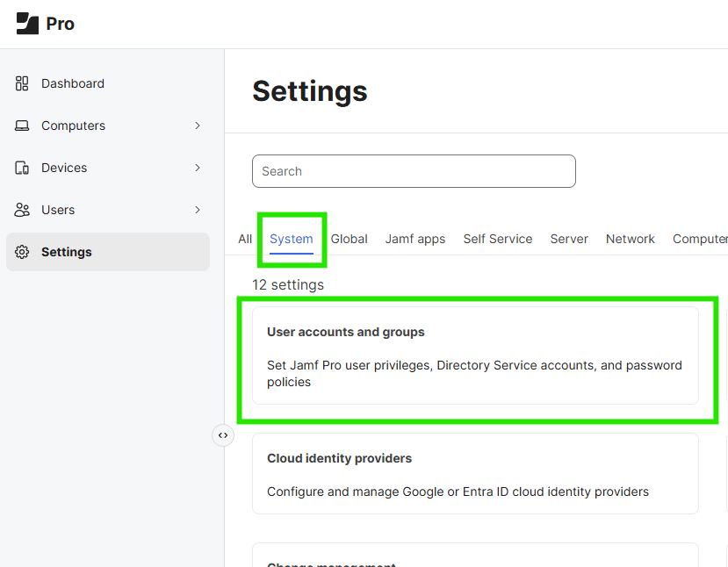The height and width of the screenshot is (567, 728).
Task: Open User accounts and groups settings
Action: pyautogui.click(x=475, y=355)
